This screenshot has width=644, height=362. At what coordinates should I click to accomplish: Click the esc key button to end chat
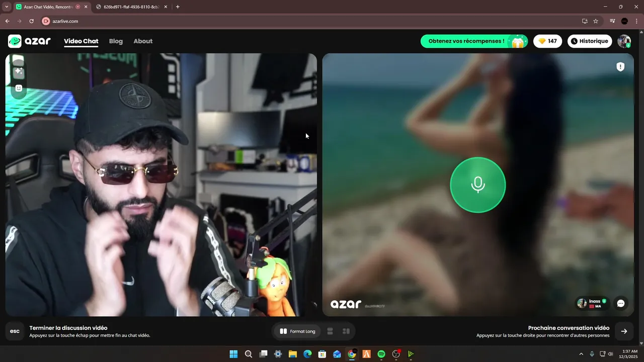coord(15,331)
